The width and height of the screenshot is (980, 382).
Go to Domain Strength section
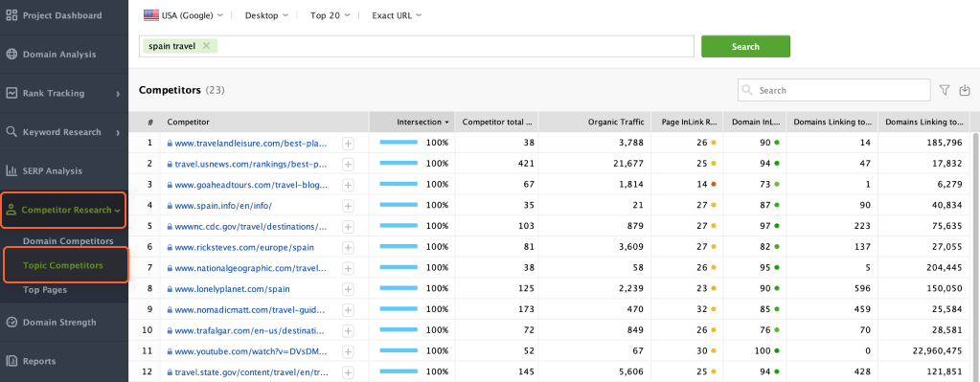[x=59, y=323]
